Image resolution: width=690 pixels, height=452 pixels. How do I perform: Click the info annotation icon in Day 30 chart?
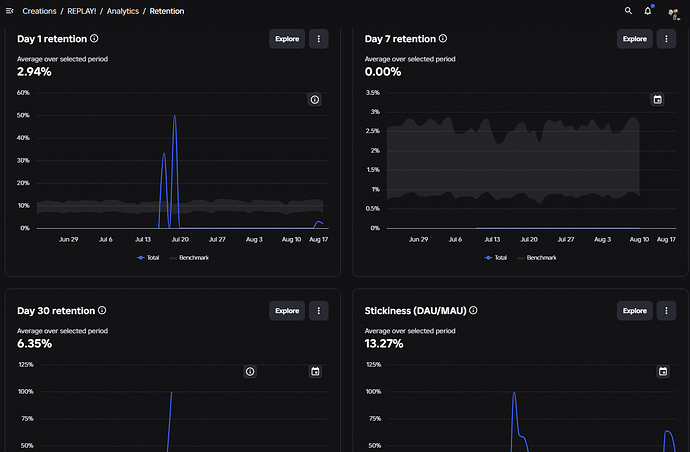[250, 372]
